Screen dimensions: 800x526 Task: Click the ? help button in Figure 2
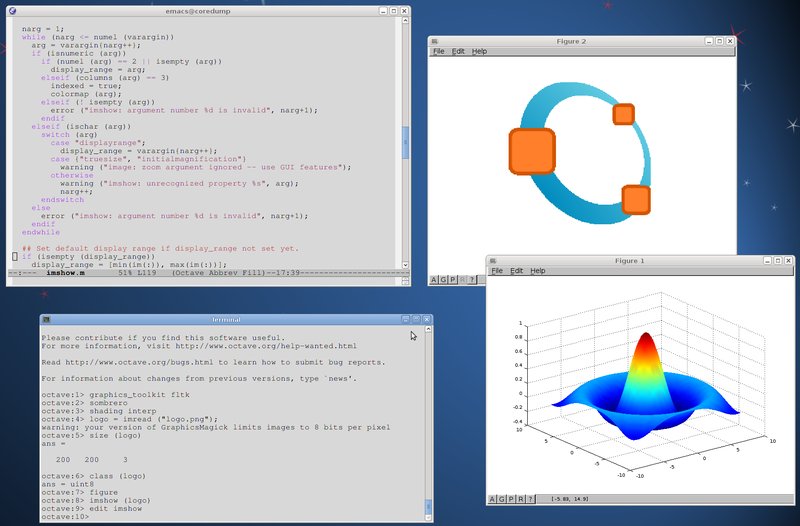click(472, 280)
